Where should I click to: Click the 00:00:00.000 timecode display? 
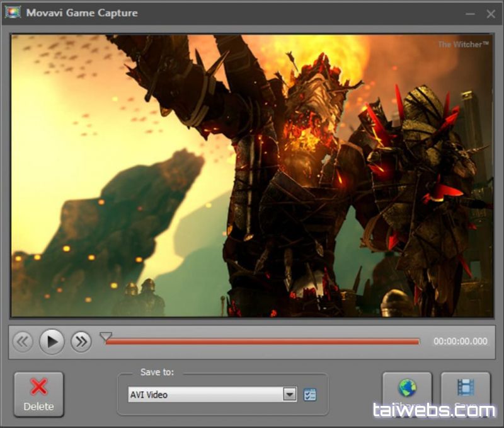460,342
